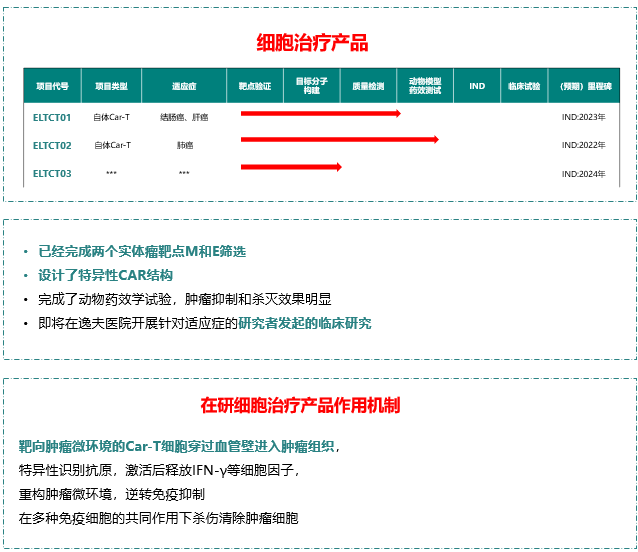Select the 靶点验证 column header
Image resolution: width=638 pixels, height=552 pixels.
pyautogui.click(x=255, y=86)
